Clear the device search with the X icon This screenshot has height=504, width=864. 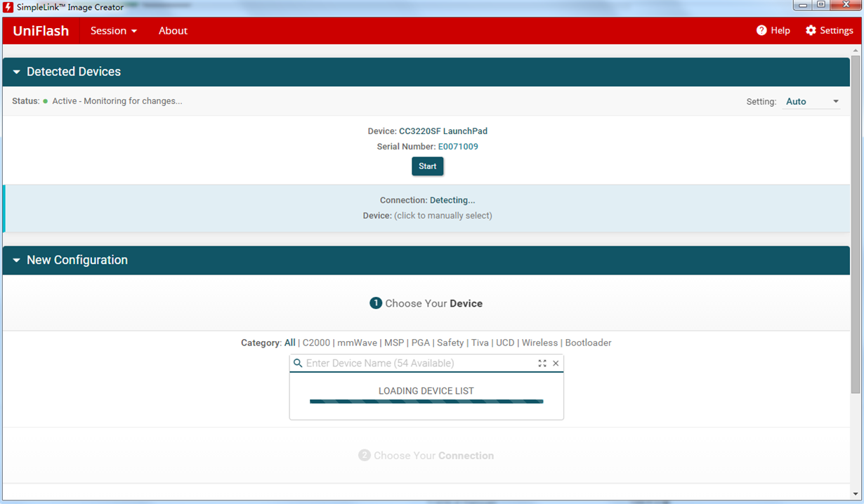coord(556,363)
